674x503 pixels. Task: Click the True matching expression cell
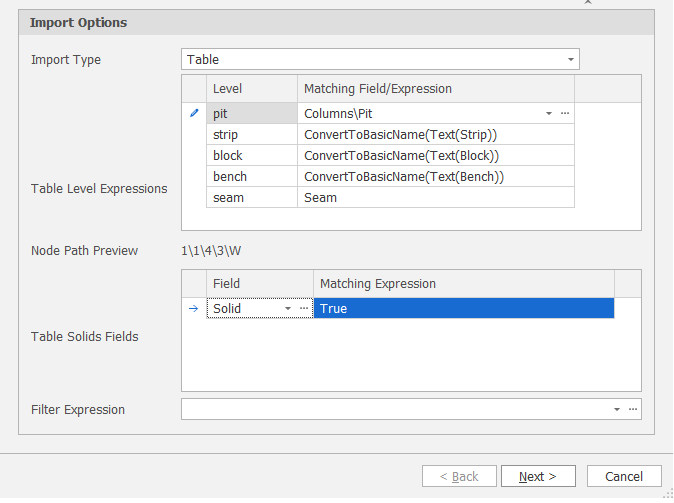coord(463,309)
